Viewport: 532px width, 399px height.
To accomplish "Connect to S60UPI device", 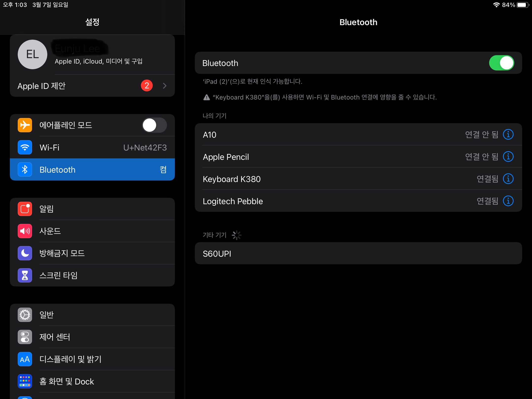I will pos(358,253).
